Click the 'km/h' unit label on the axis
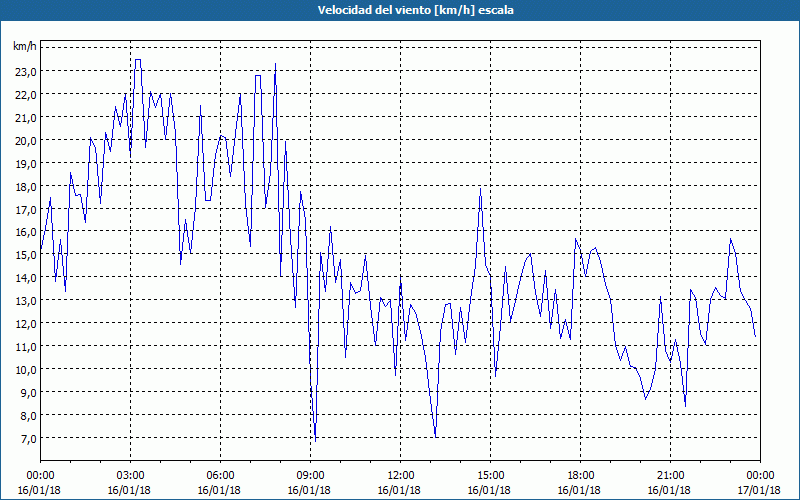Image resolution: width=800 pixels, height=500 pixels. click(x=25, y=47)
